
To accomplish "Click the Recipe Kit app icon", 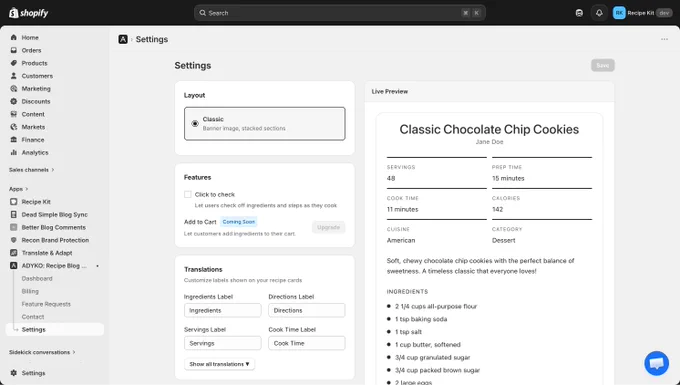I will [14, 202].
